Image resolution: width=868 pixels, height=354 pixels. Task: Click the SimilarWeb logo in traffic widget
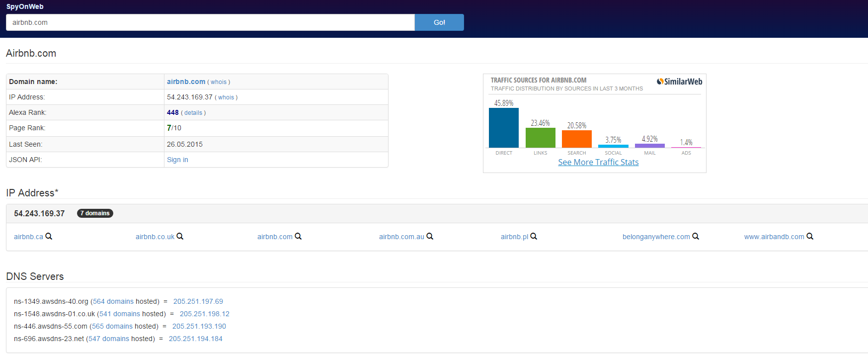pyautogui.click(x=679, y=82)
